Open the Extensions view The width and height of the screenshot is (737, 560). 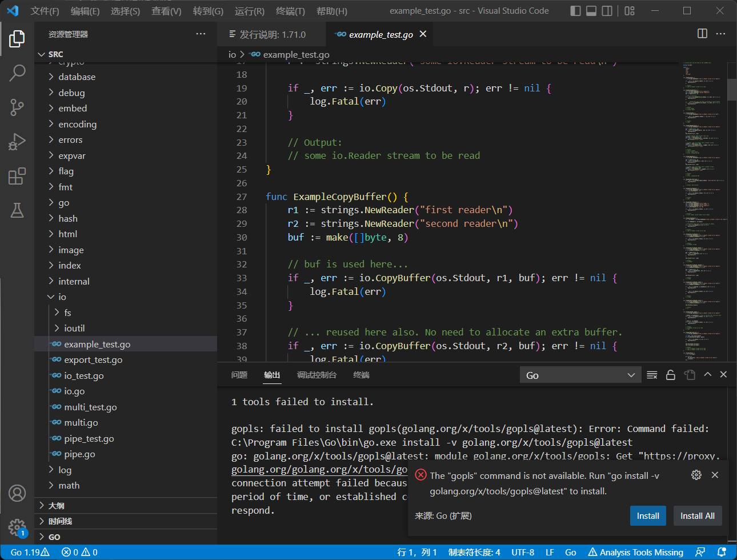point(17,176)
